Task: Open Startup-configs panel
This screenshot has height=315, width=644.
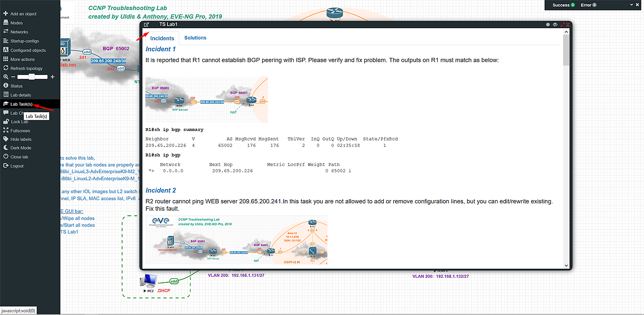Action: coord(24,41)
